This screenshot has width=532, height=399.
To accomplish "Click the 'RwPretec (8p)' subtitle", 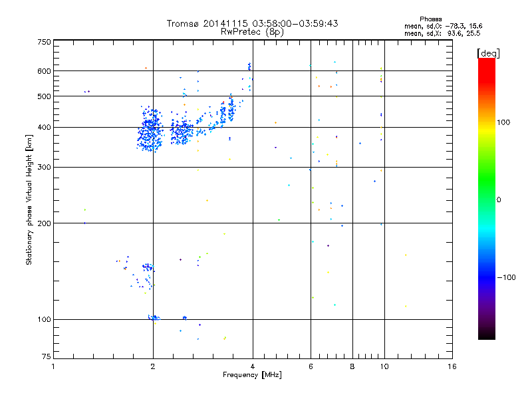I will (252, 32).
